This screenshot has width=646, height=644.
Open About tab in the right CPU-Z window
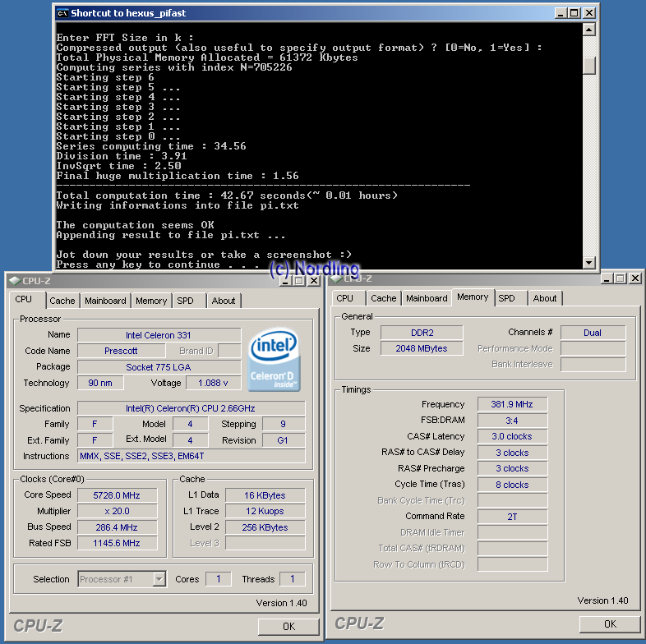coord(545,298)
